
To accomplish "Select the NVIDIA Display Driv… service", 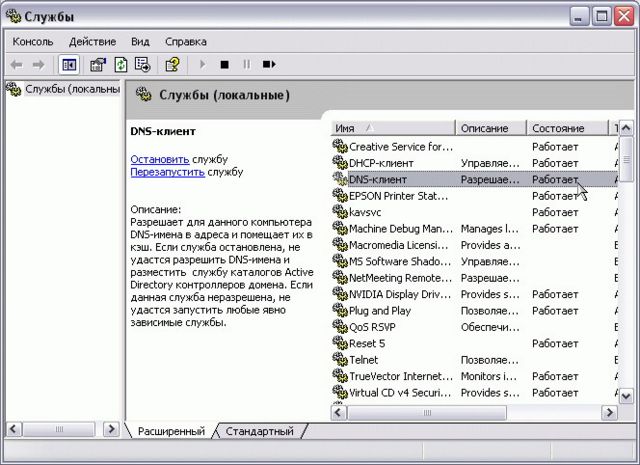I will pyautogui.click(x=400, y=294).
